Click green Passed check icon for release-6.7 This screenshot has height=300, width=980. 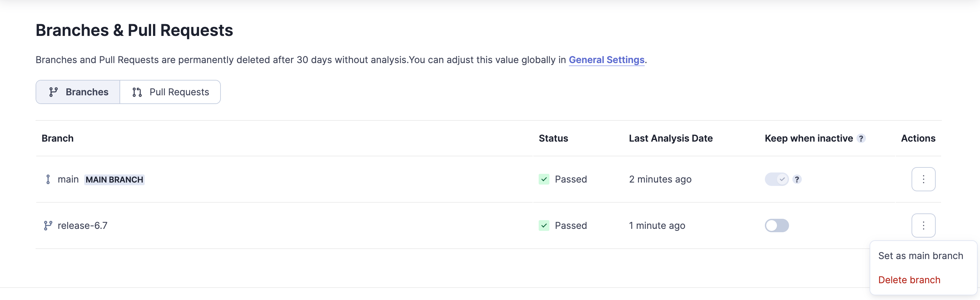click(x=544, y=226)
